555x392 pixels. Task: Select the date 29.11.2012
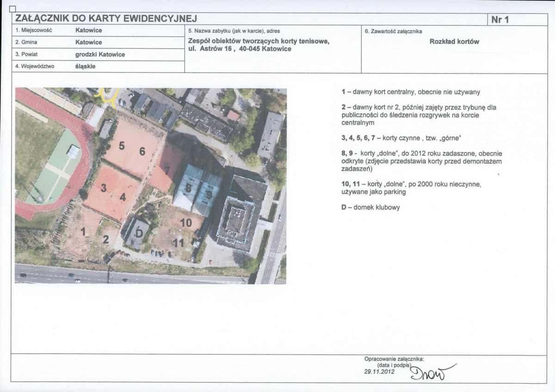pyautogui.click(x=379, y=371)
